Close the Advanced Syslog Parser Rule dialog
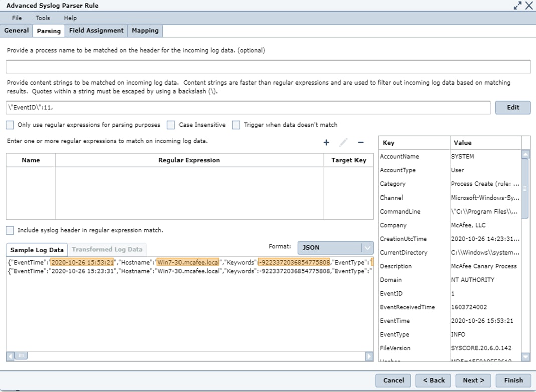The image size is (536, 392). point(529,6)
